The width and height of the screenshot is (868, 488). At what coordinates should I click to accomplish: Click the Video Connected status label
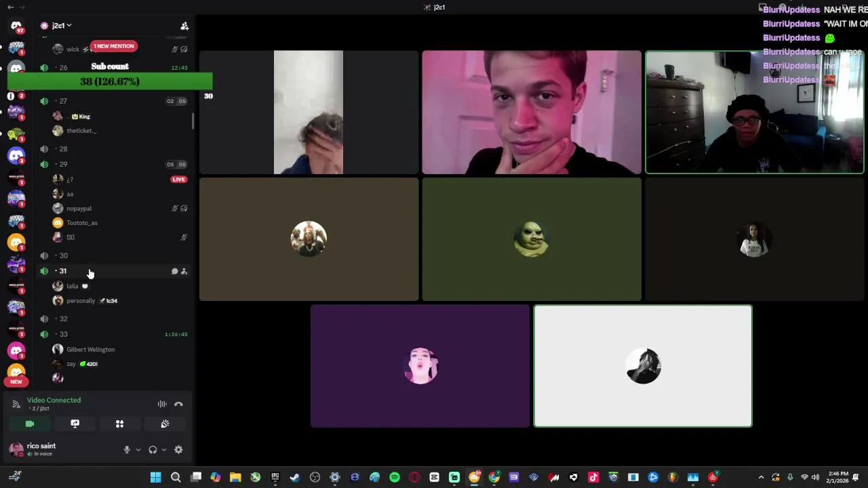click(54, 401)
